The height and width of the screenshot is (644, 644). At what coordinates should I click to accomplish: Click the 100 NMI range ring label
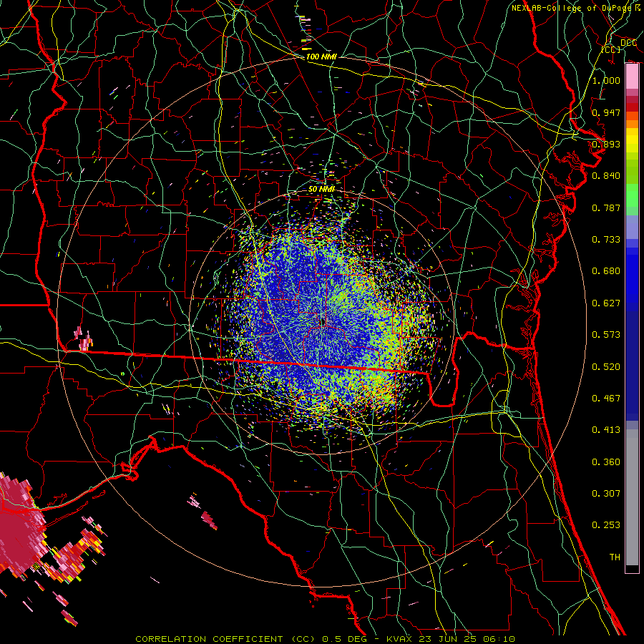(x=321, y=57)
